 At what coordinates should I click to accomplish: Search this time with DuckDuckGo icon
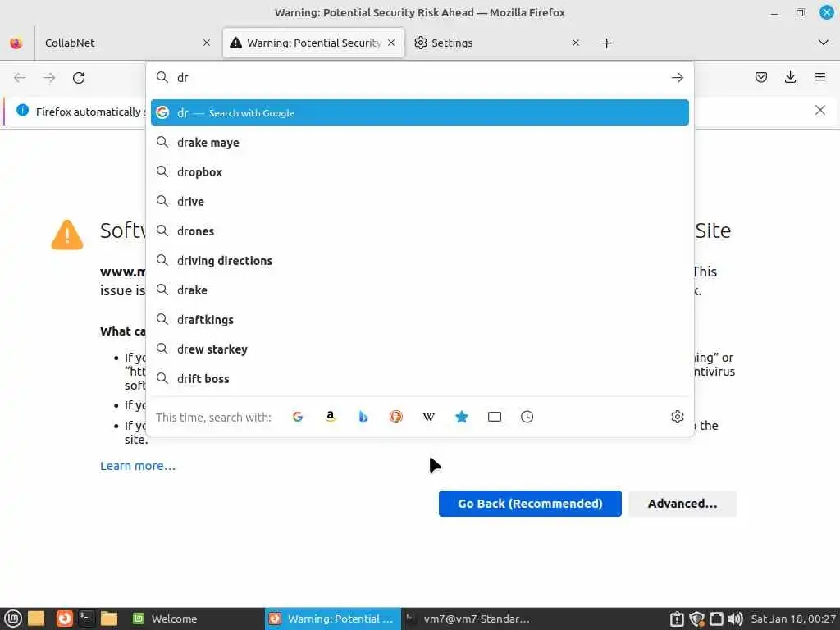tap(396, 417)
